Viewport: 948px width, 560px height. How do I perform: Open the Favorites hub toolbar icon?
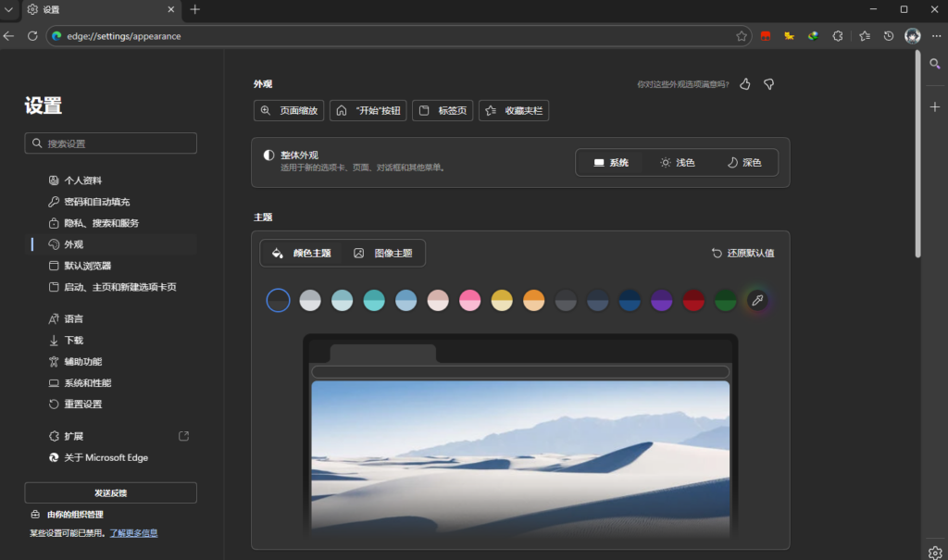[x=864, y=36]
